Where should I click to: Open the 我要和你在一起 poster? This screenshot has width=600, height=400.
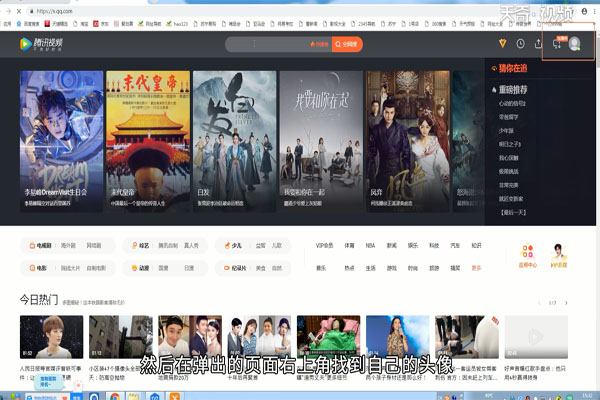tap(321, 141)
